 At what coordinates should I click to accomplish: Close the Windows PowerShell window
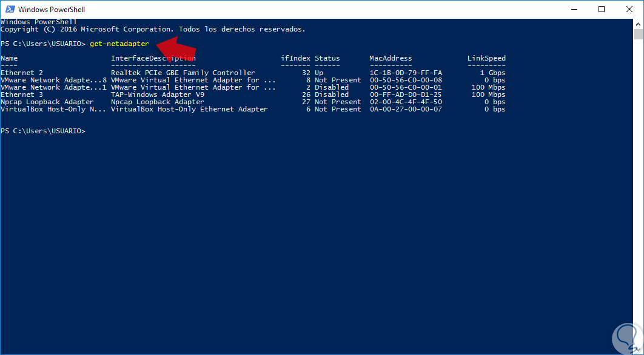coord(629,9)
